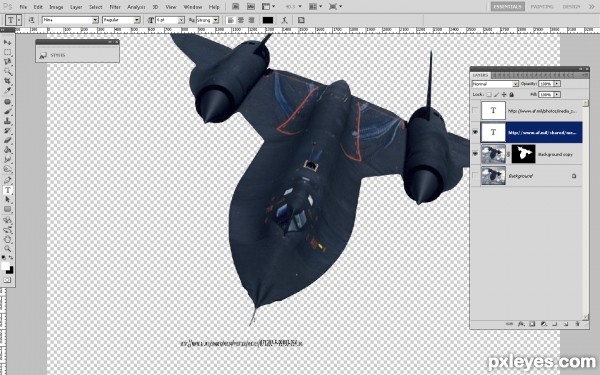This screenshot has width=600, height=375.
Task: Select the Hand tool
Action: point(7,240)
